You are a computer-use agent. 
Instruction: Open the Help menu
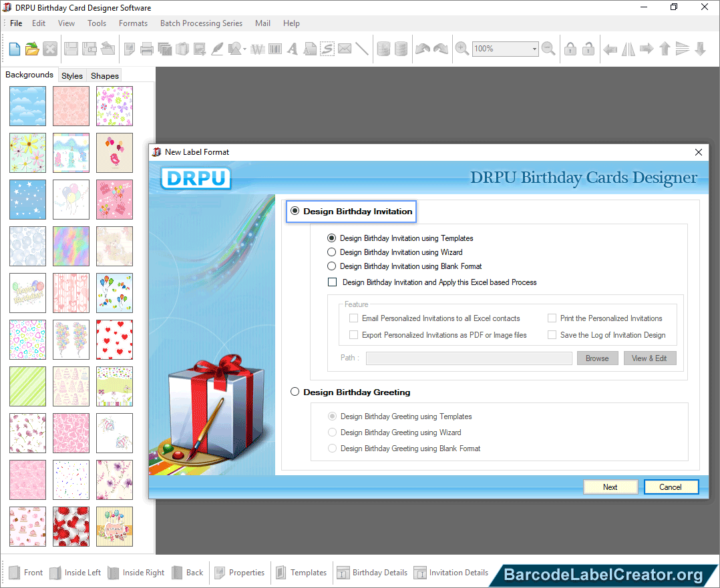pos(291,23)
